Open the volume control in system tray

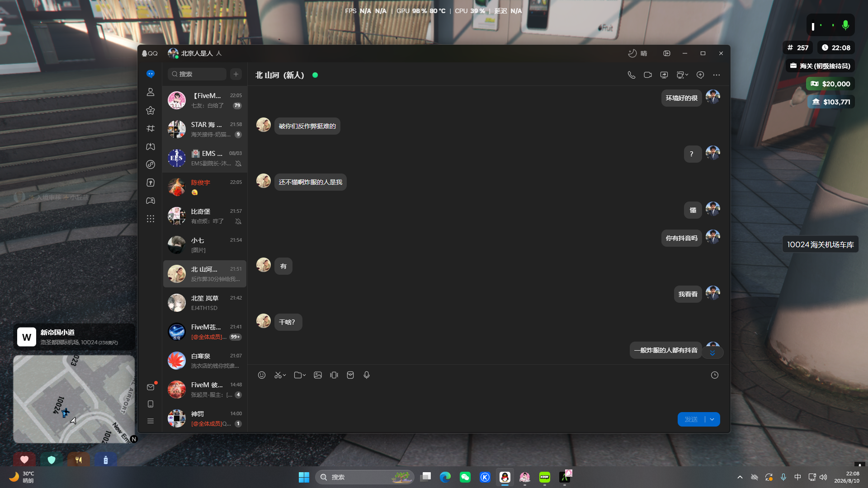[823, 477]
